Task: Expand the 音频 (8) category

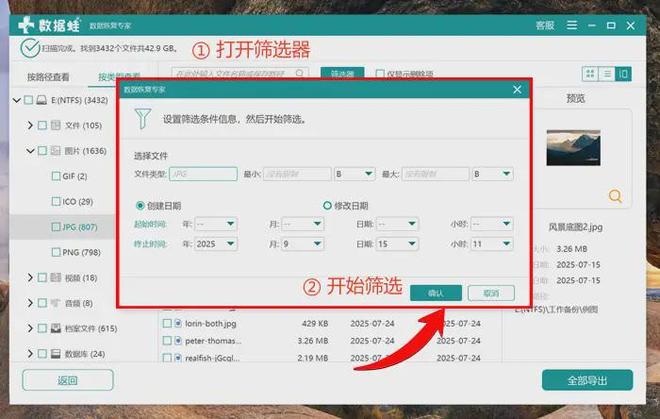Action: pos(30,303)
